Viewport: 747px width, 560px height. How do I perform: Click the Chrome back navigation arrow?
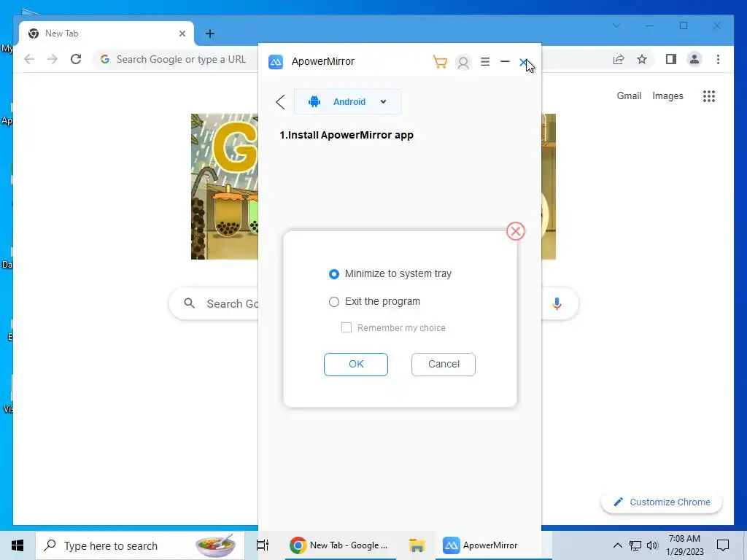(29, 59)
